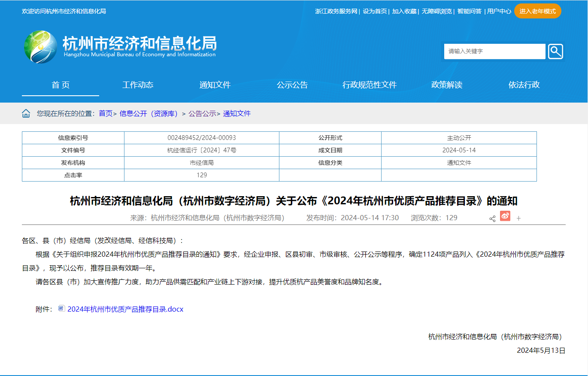The height and width of the screenshot is (376, 588).
Task: Click the 信息分类 value 通知文件
Action: pos(459,163)
